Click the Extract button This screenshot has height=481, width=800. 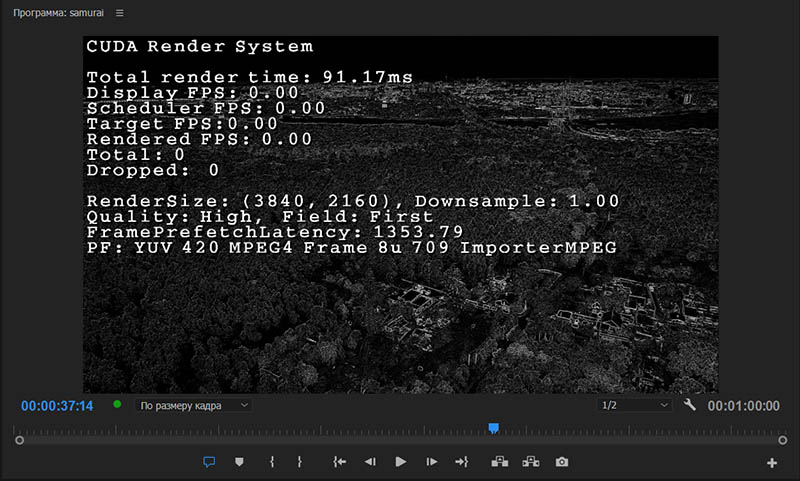coord(531,462)
